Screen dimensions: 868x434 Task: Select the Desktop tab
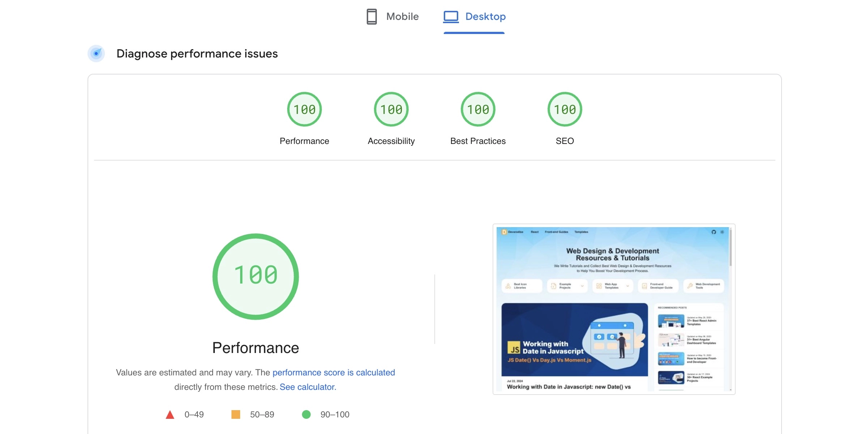pos(485,17)
